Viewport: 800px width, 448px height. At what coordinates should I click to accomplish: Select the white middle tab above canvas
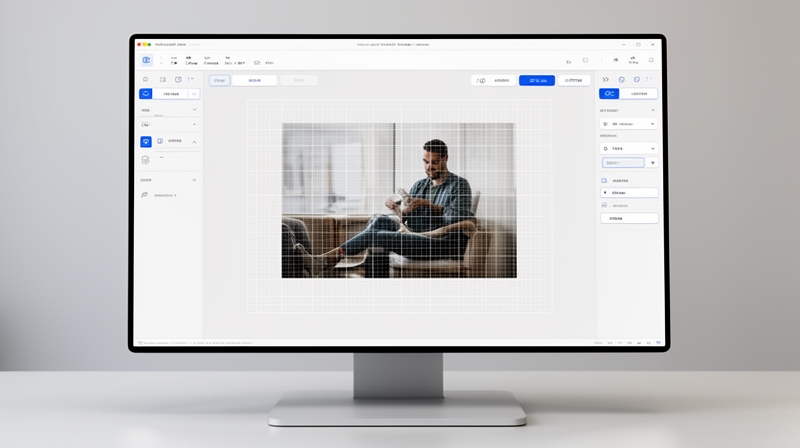(255, 80)
